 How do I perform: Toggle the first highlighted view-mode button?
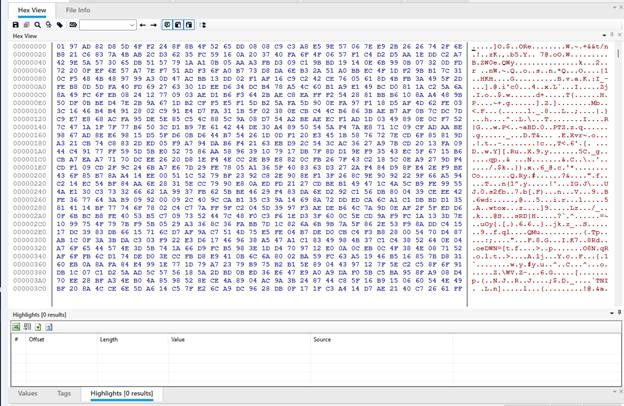point(167,25)
